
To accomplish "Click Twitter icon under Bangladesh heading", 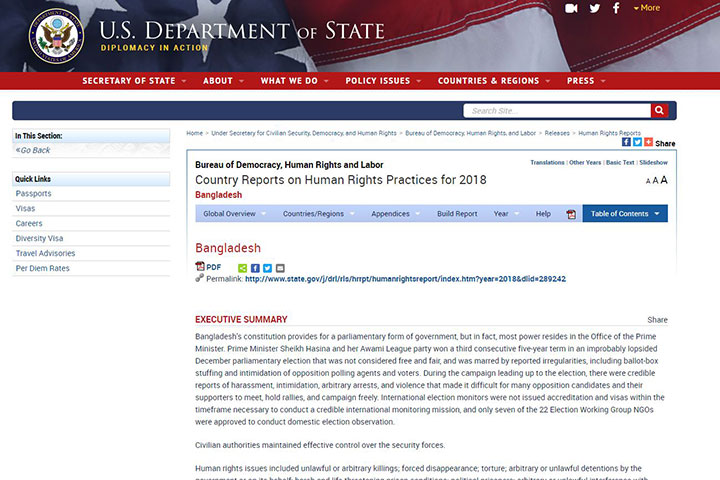I will [267, 268].
